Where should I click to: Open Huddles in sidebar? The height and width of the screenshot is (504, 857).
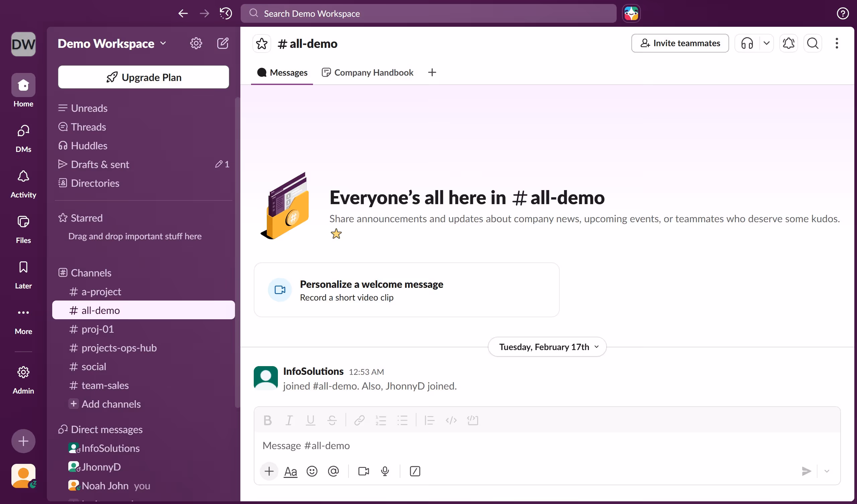[x=143, y=146]
